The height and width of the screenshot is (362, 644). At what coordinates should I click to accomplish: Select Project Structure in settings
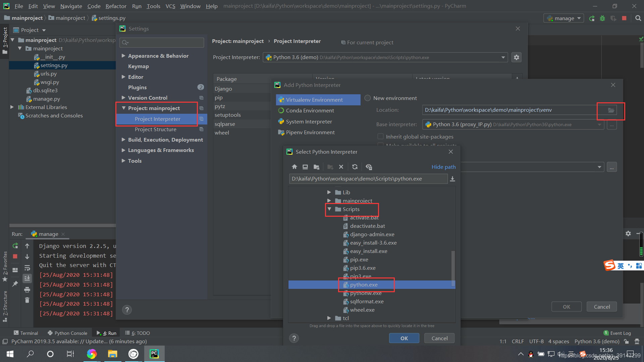tap(155, 129)
